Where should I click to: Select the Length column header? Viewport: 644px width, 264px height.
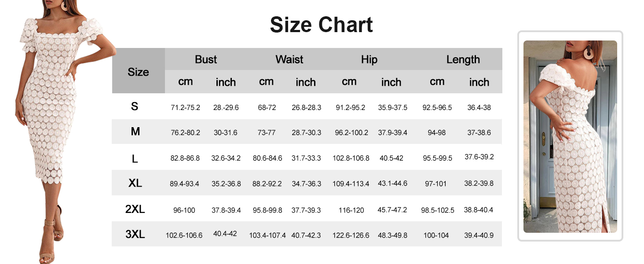(463, 59)
